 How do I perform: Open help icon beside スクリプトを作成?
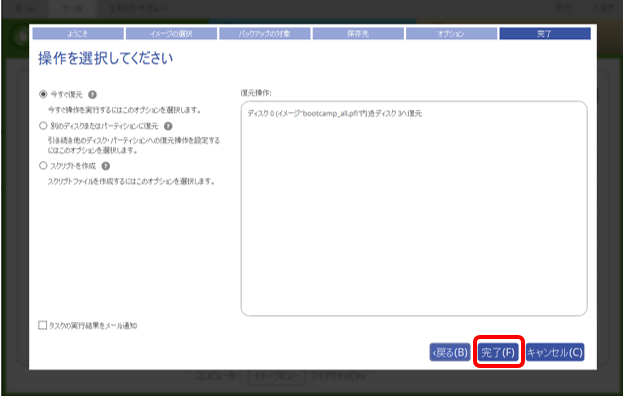(106, 166)
